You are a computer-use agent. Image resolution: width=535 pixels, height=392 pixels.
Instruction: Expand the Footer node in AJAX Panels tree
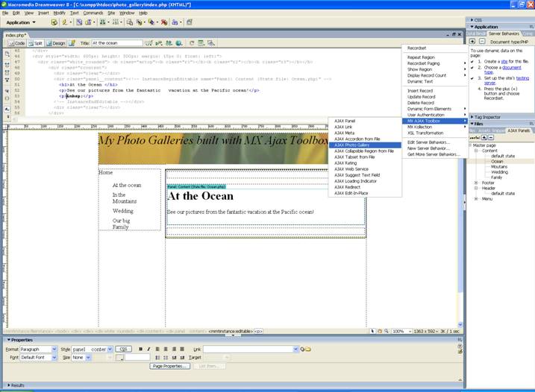(476, 183)
